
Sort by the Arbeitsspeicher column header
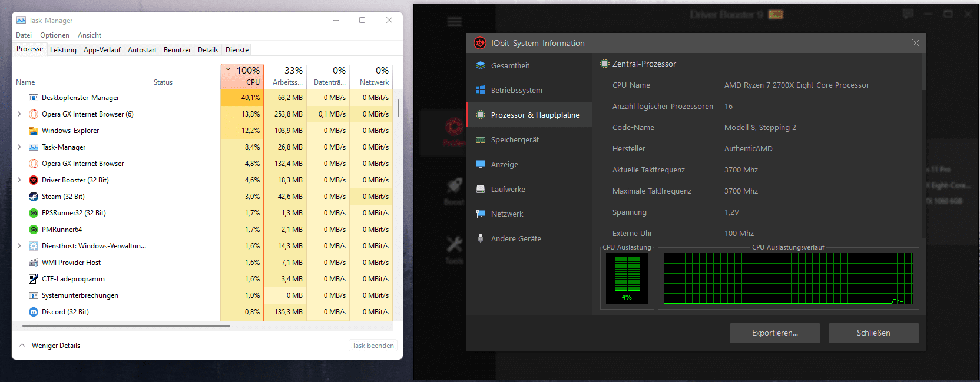tap(285, 77)
